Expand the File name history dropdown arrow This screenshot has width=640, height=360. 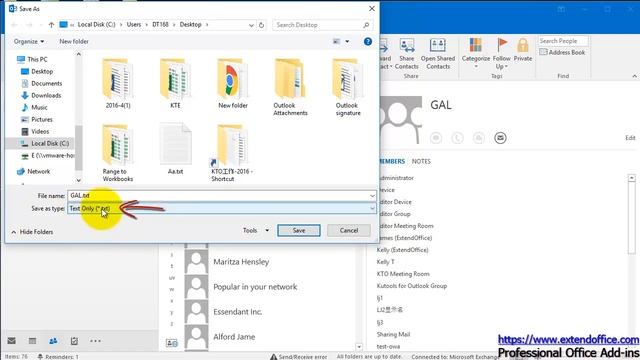tap(372, 196)
